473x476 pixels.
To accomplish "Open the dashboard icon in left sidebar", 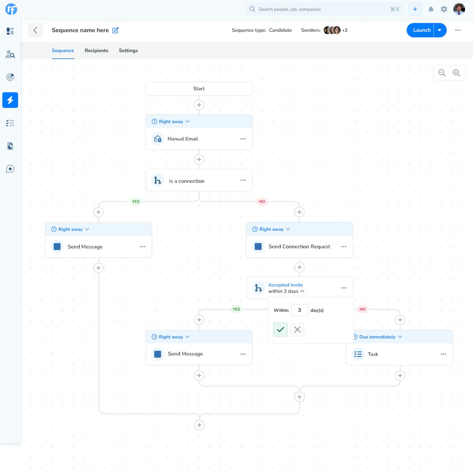I will 10,31.
